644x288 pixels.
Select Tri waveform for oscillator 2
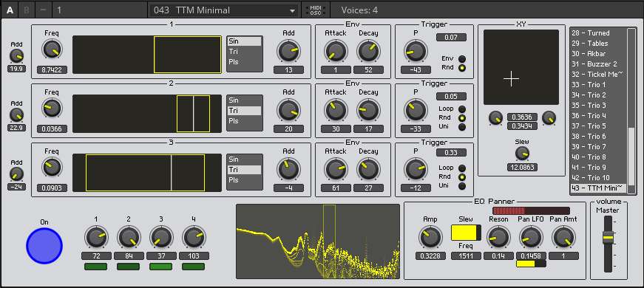click(245, 110)
